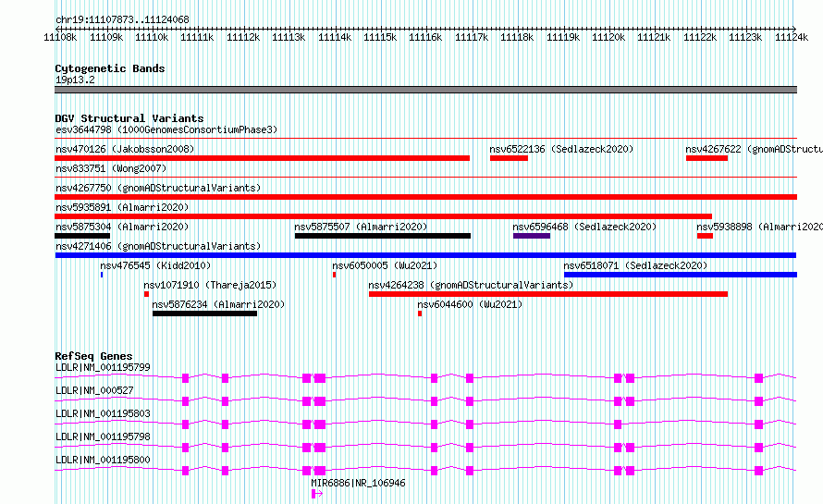Click the nsv4264238 (gnomADStructuralVariants) label

[471, 285]
